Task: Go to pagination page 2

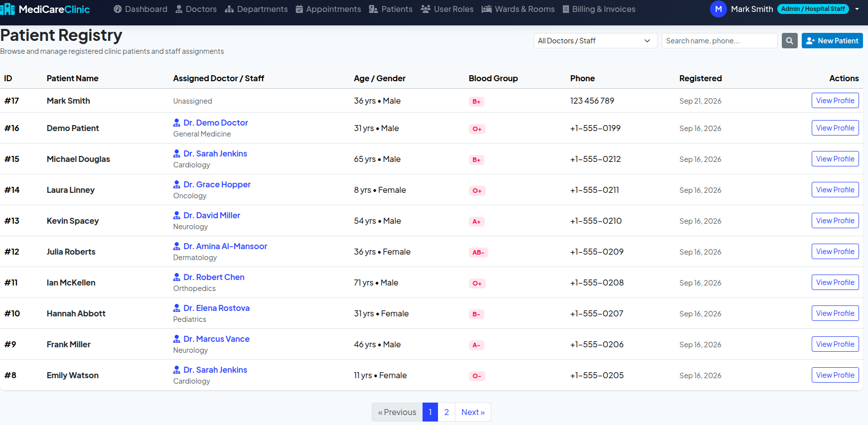Action: pyautogui.click(x=446, y=412)
